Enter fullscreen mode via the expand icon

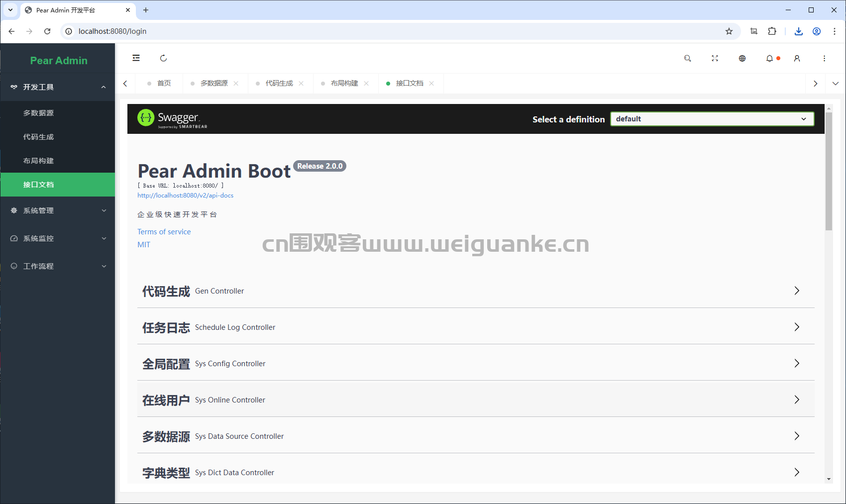[715, 58]
